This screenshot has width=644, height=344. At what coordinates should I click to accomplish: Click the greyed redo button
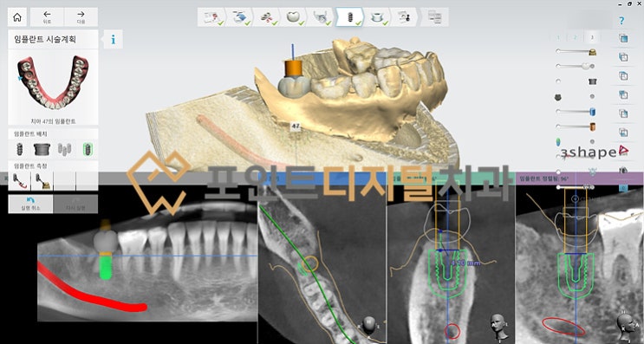[75, 204]
